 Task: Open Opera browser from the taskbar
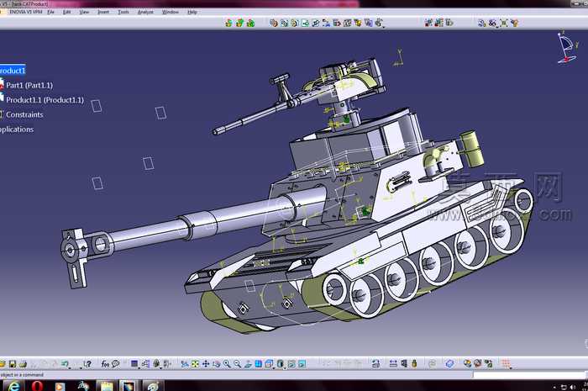38,386
